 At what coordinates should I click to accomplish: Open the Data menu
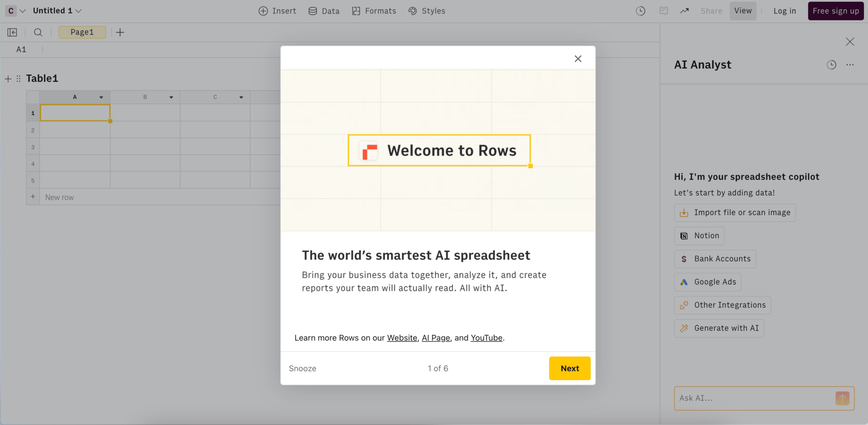point(324,11)
